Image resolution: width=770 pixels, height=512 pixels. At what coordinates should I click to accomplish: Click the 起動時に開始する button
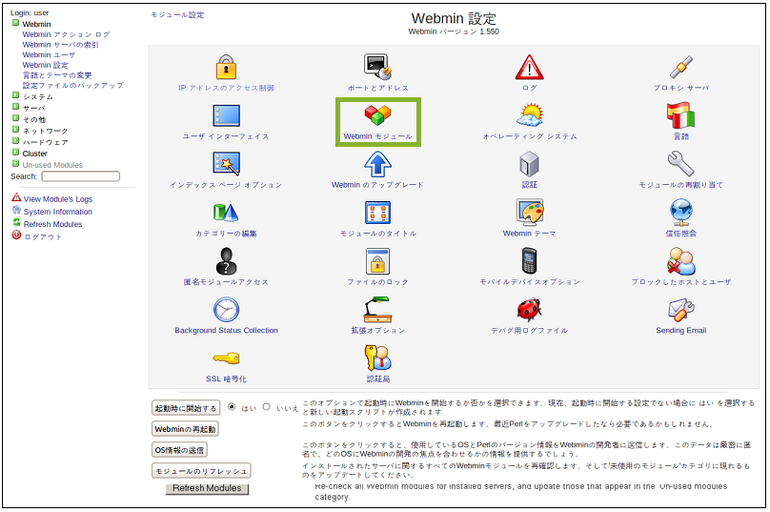pos(186,408)
